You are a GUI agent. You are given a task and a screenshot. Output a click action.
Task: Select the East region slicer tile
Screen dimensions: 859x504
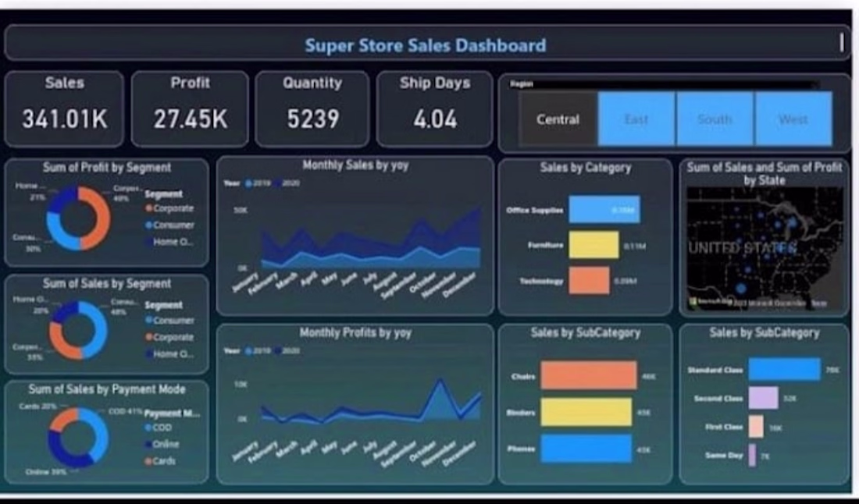(636, 119)
